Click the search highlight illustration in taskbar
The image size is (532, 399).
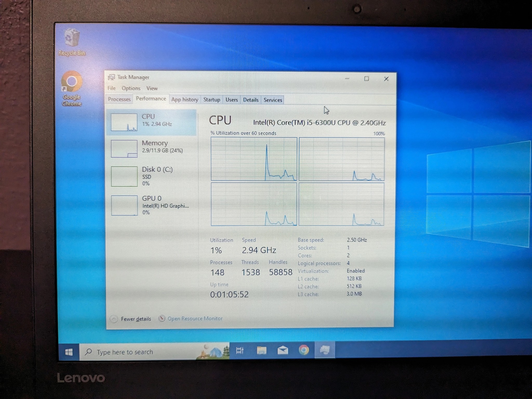[213, 351]
